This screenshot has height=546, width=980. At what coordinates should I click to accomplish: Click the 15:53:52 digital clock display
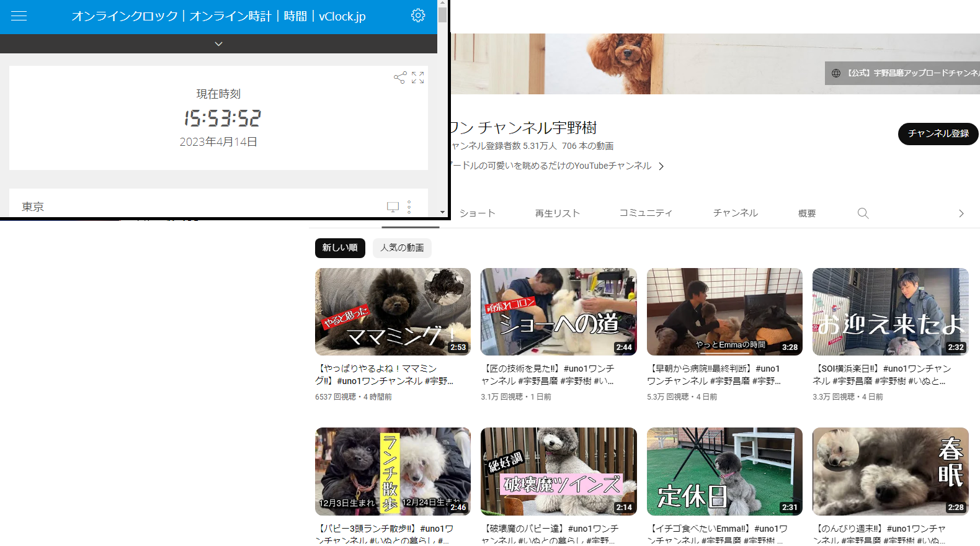coord(223,119)
